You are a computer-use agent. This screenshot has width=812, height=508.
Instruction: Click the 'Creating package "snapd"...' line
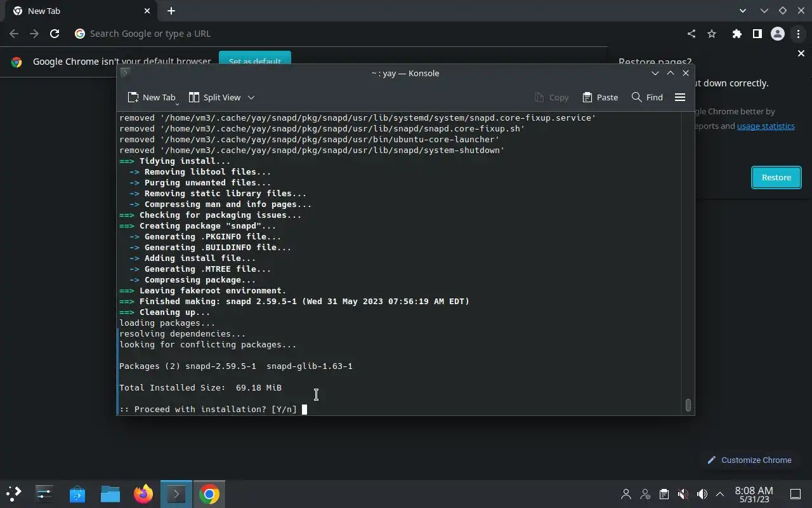[x=198, y=225]
